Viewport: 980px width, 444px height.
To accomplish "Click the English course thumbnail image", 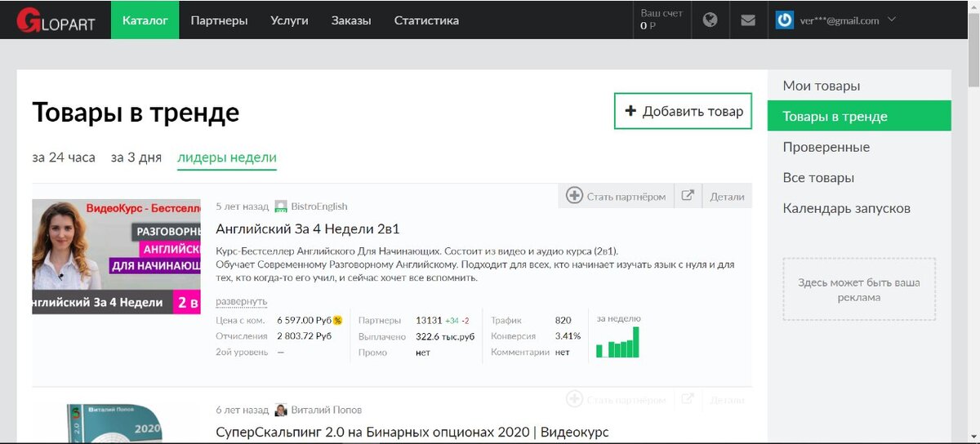I will (116, 257).
